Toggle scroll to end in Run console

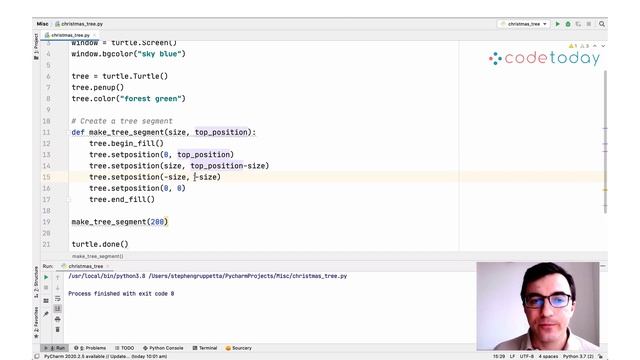[x=58, y=309]
